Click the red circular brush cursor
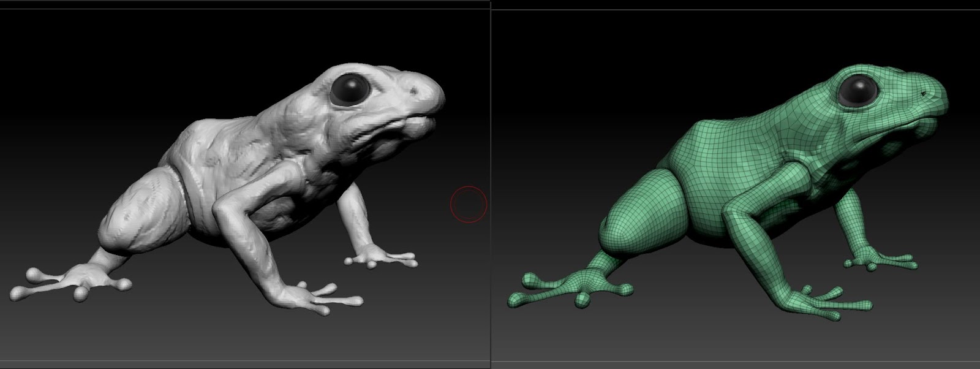980x369 pixels. click(469, 204)
